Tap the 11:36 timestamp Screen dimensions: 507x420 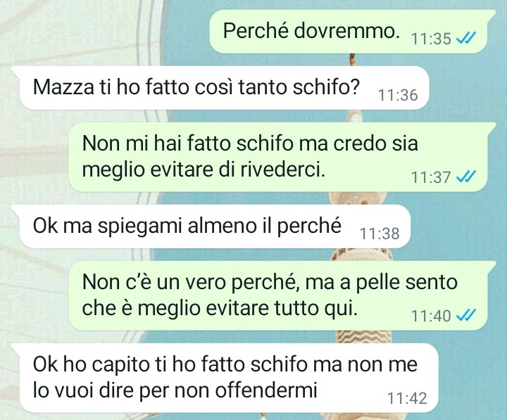click(x=398, y=95)
